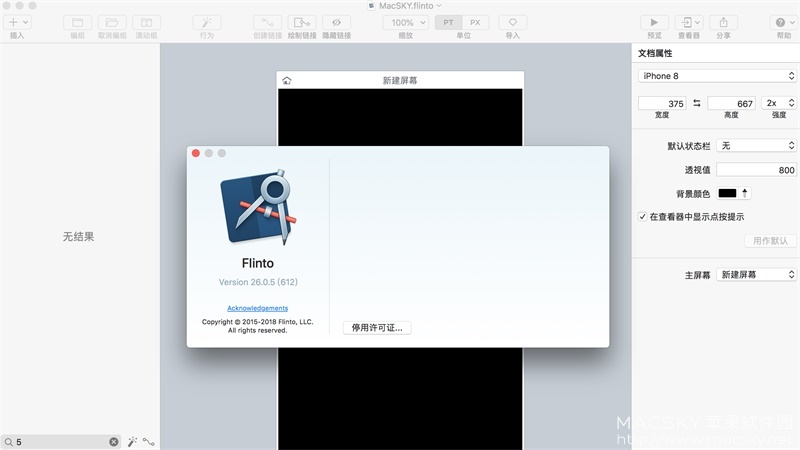
Task: Open the zoom 100% dropdown
Action: point(406,22)
